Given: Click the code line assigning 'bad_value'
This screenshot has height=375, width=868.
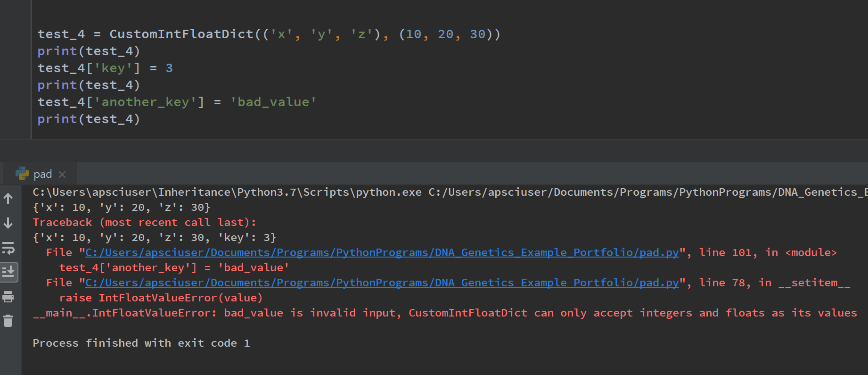Looking at the screenshot, I should tap(177, 102).
